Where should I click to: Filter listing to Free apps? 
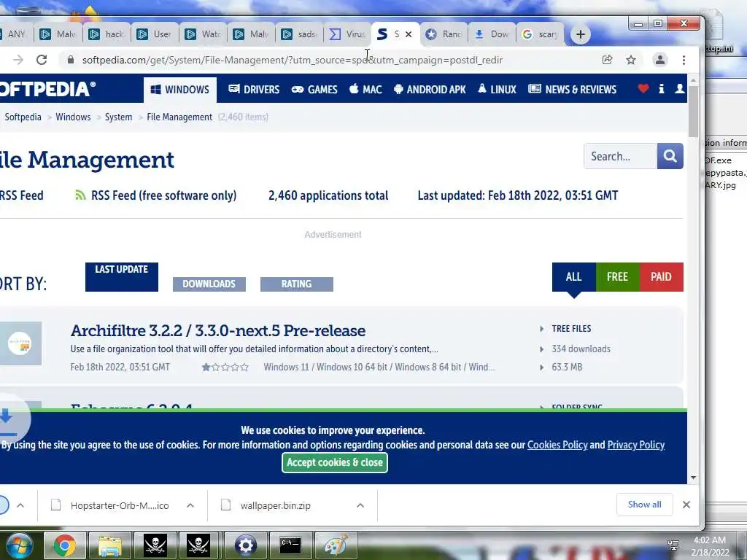pos(617,276)
